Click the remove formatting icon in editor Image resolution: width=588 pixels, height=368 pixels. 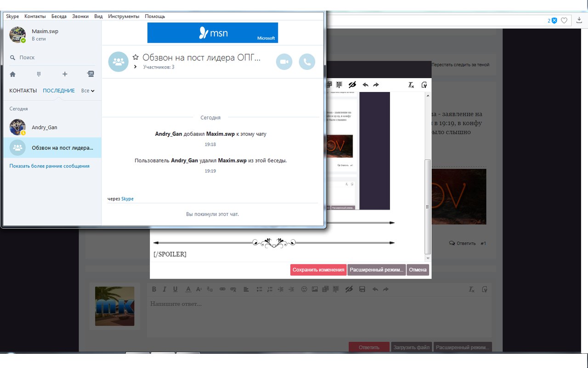[x=411, y=85]
